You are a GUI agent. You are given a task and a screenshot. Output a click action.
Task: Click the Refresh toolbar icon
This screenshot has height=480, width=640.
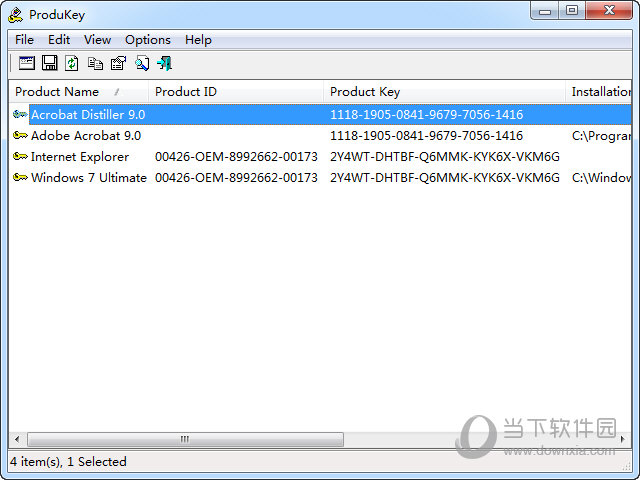click(72, 63)
